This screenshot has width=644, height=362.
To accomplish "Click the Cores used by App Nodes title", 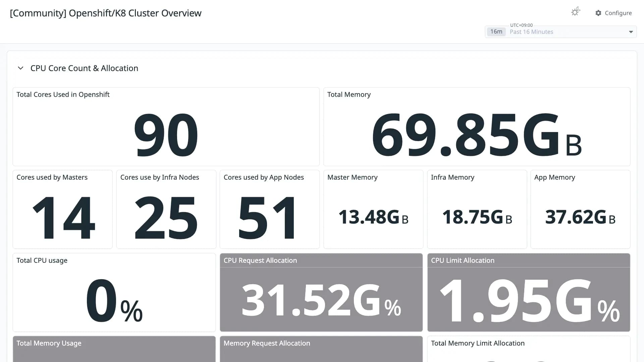I will pyautogui.click(x=264, y=177).
